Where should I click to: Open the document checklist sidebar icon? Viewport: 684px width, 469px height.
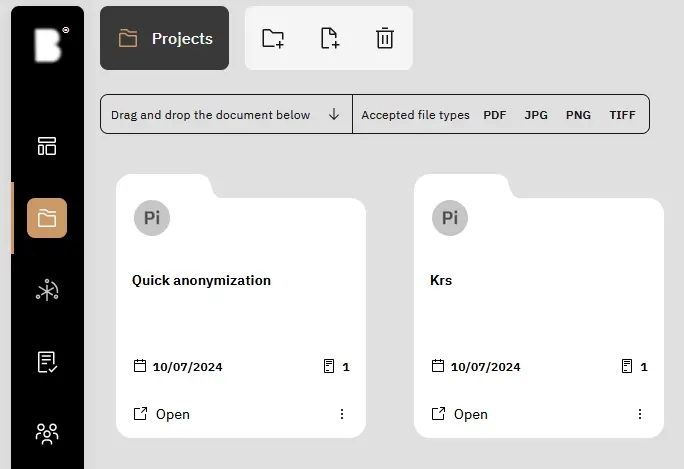[x=47, y=362]
